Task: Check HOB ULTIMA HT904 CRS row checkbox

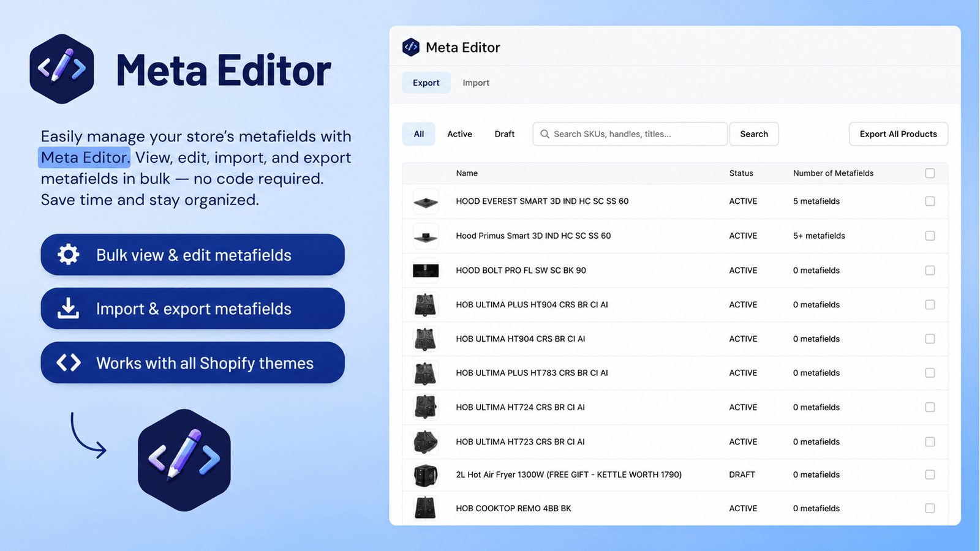Action: [x=930, y=339]
